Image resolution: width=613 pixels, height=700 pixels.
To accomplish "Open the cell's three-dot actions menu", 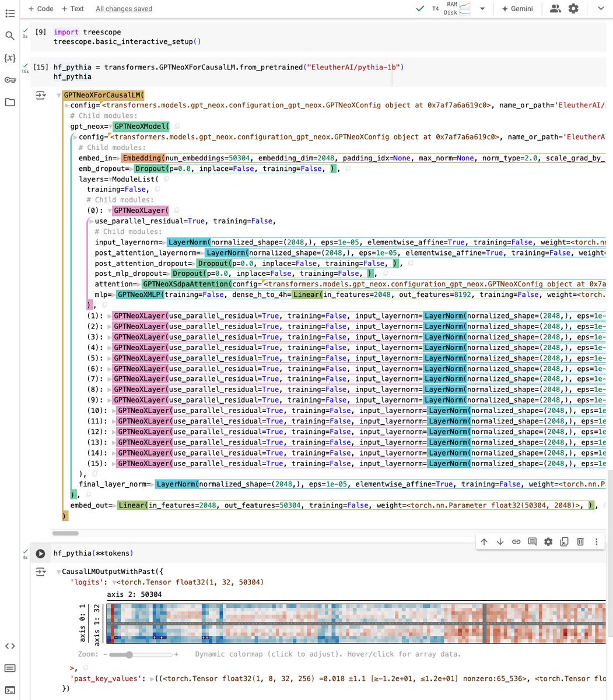I will [x=596, y=541].
